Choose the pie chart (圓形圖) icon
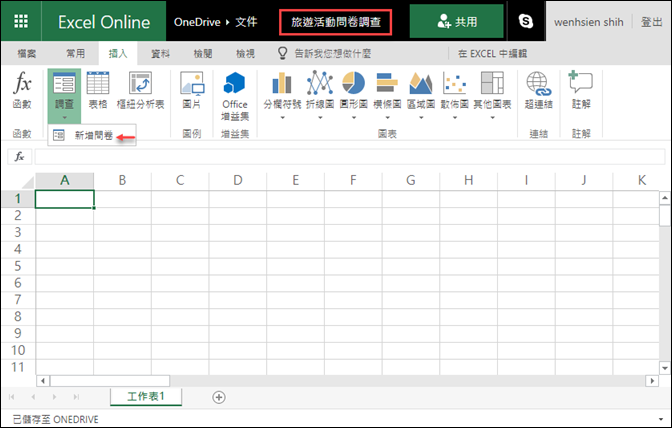 click(x=354, y=83)
